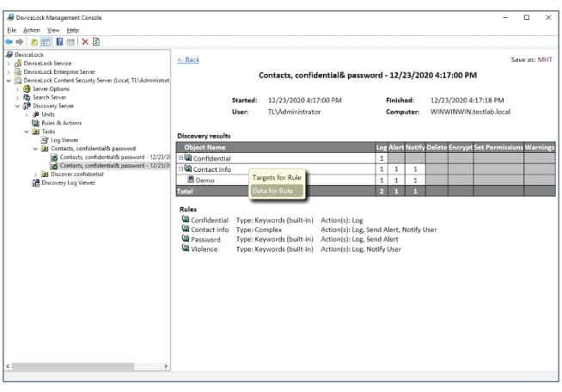This screenshot has width=562, height=392.
Task: Click the red Delete toolbar icon
Action: (84, 41)
